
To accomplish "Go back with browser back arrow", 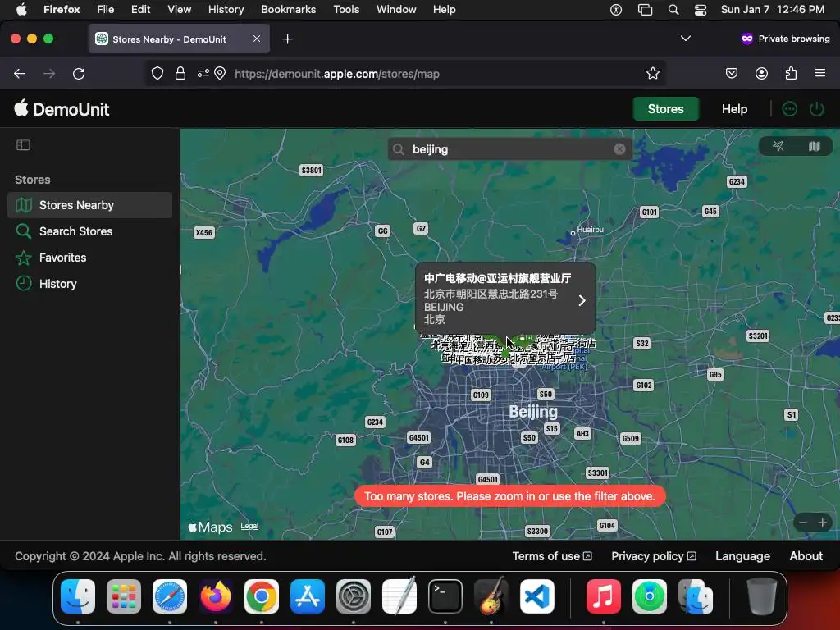I will [x=20, y=73].
